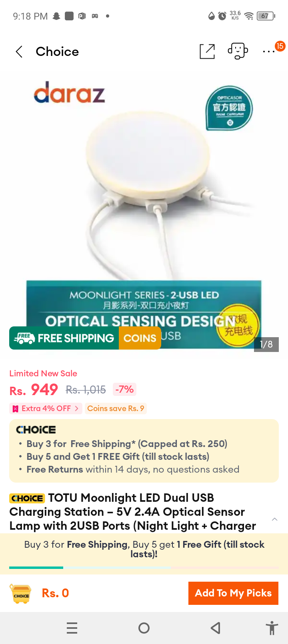Viewport: 288px width, 644px height.
Task: Open the three-dots more menu
Action: point(269,52)
